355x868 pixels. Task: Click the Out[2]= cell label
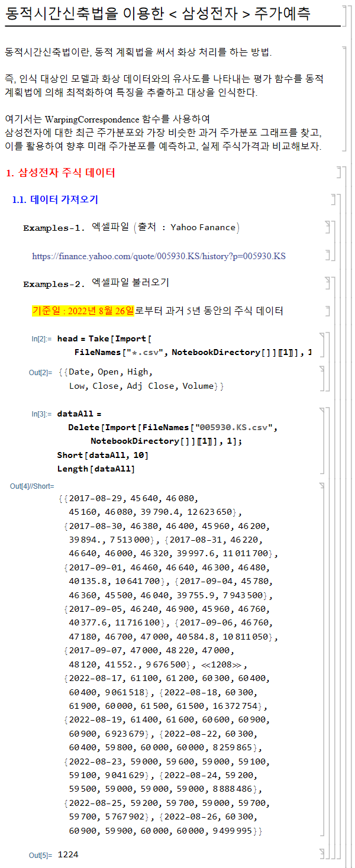40,372
